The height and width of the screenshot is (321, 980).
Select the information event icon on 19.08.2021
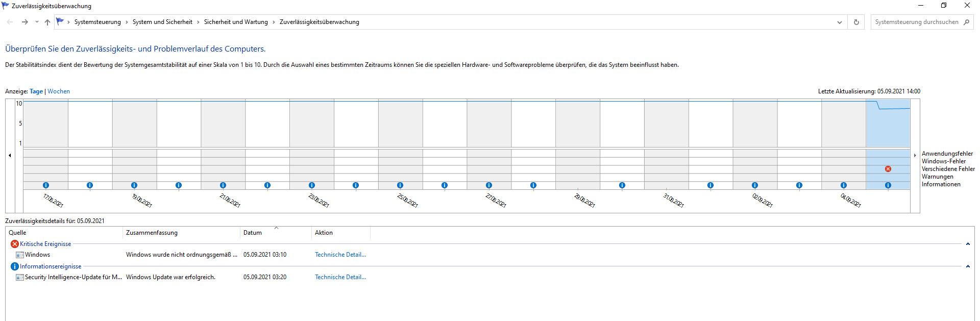(x=134, y=185)
